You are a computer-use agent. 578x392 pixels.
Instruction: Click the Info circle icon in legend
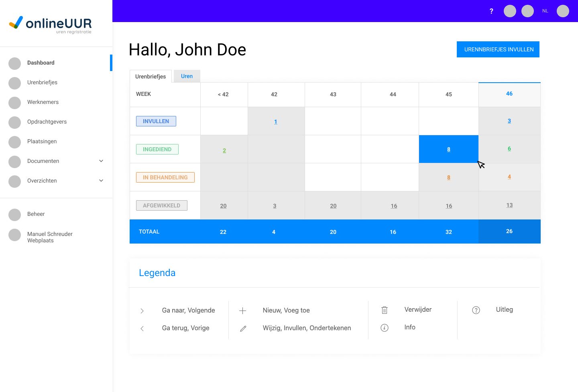click(x=385, y=328)
